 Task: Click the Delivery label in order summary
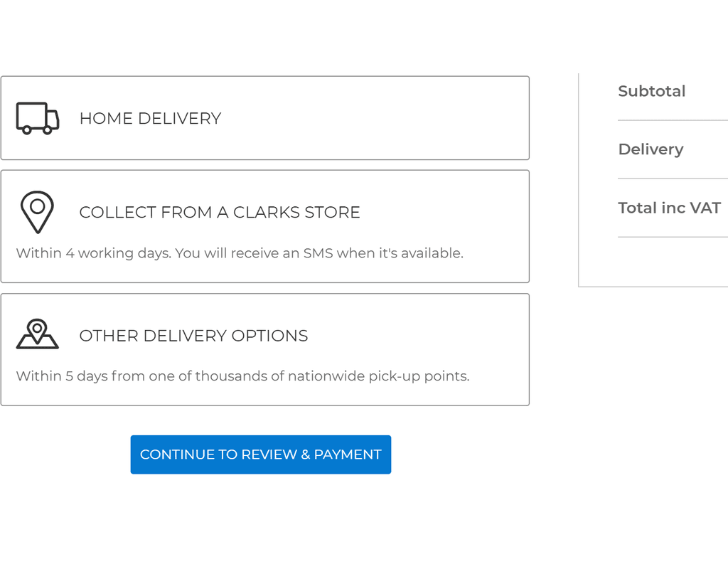click(651, 149)
